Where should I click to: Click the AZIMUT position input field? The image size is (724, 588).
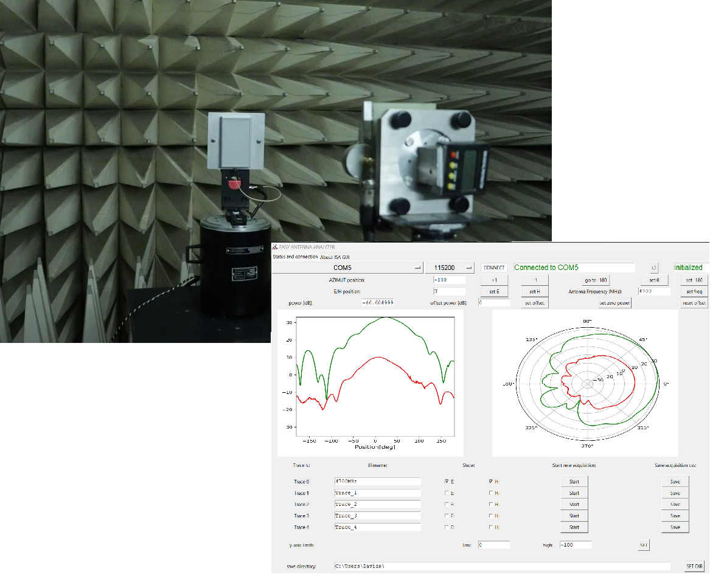pyautogui.click(x=449, y=280)
